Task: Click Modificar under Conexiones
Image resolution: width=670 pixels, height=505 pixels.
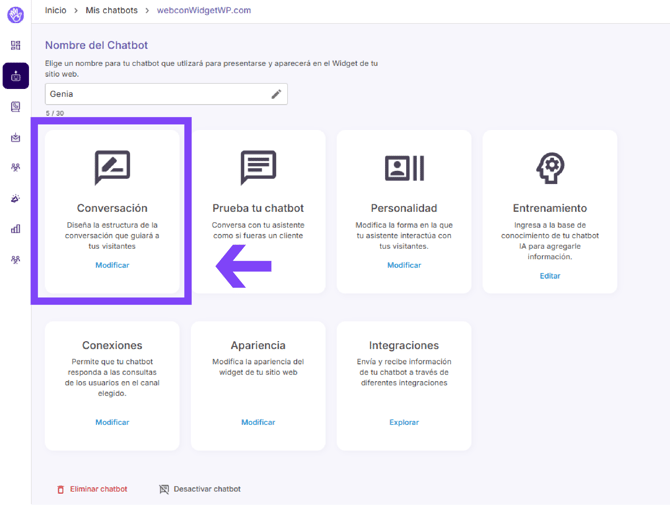Action: [x=112, y=422]
